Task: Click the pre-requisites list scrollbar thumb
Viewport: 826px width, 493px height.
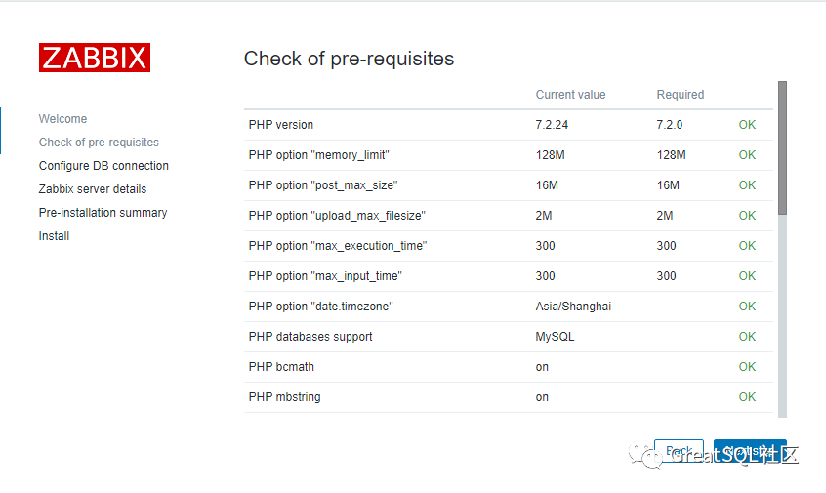Action: (782, 147)
